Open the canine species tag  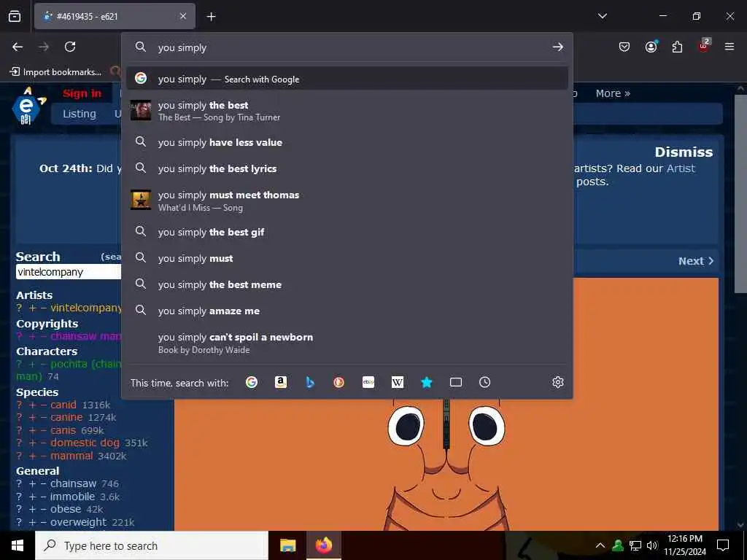pyautogui.click(x=66, y=417)
